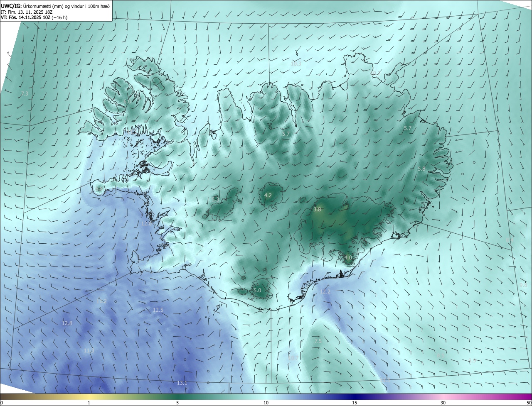Viewport: 532px width, 406px height.
Task: Click the "6.0" value on the Westfjords
Action: pos(127,101)
